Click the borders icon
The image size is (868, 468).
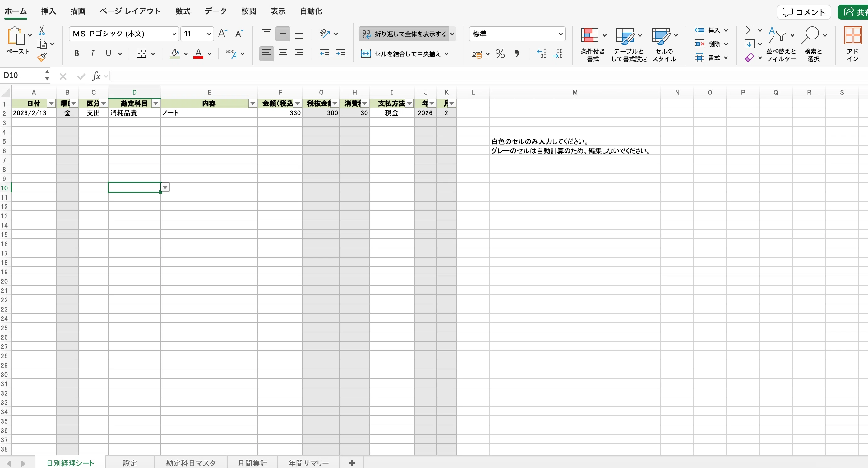tap(141, 53)
